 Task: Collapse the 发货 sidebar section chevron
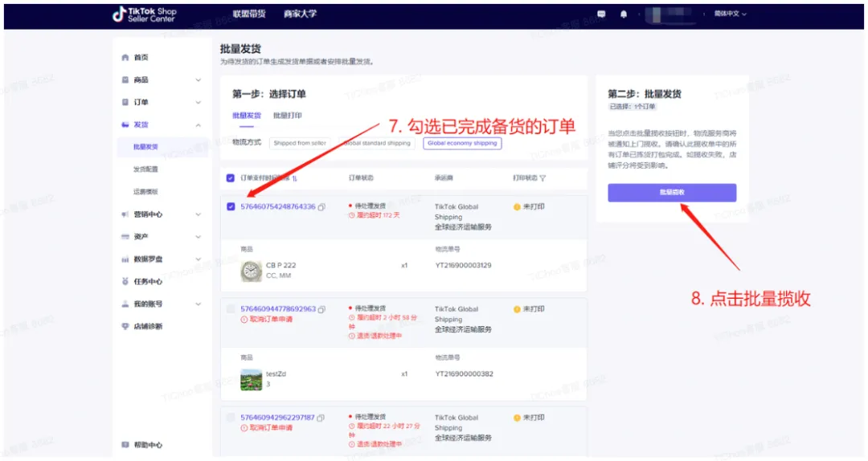(x=199, y=125)
